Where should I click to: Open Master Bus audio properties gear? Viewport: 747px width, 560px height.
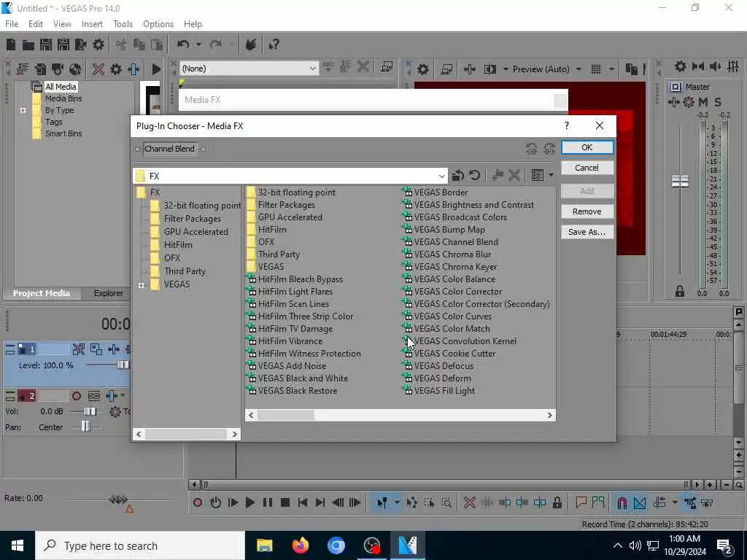tap(681, 66)
